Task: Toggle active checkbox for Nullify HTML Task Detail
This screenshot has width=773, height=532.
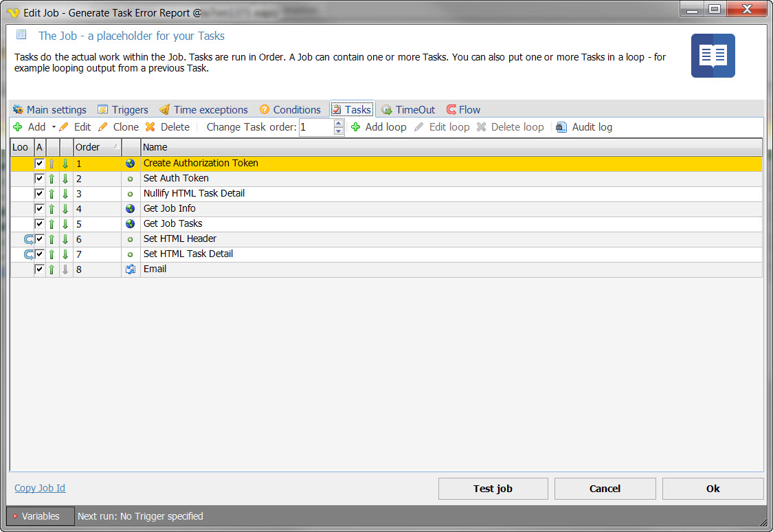Action: (40, 194)
